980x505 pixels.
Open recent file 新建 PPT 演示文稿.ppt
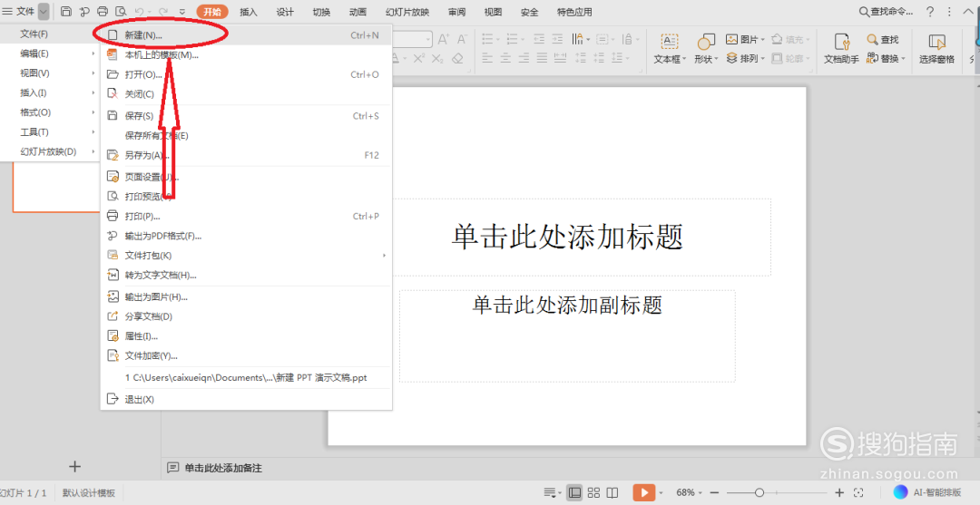pyautogui.click(x=246, y=378)
